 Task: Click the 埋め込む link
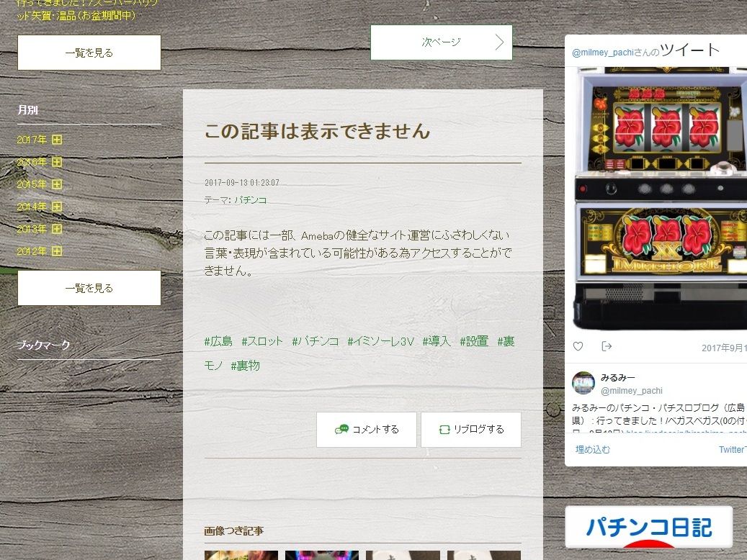[592, 450]
